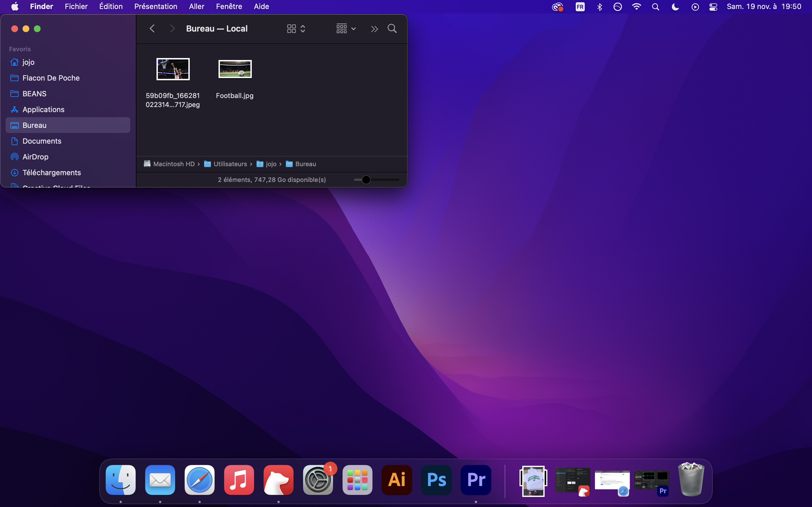Expand the group-by options dropdown

346,28
